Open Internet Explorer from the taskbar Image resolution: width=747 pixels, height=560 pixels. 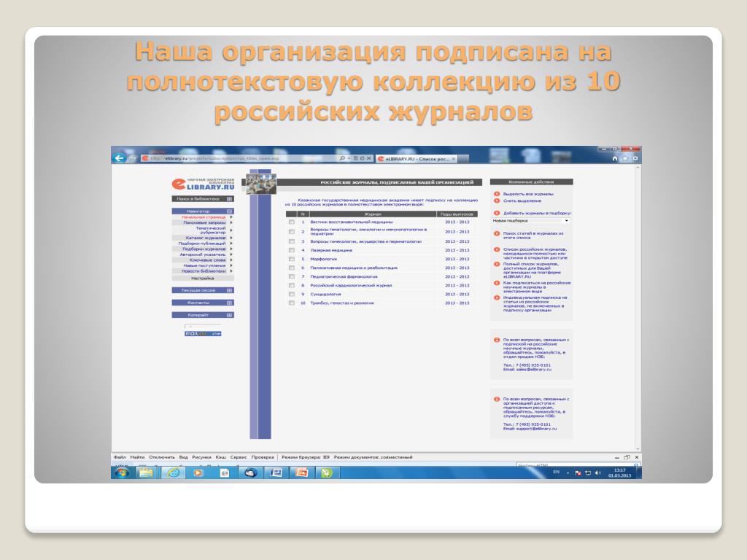(x=172, y=472)
